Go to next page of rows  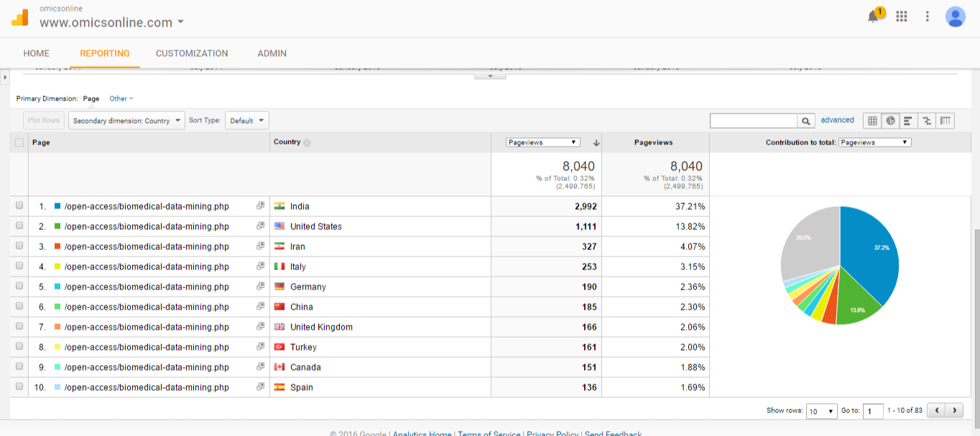click(954, 411)
